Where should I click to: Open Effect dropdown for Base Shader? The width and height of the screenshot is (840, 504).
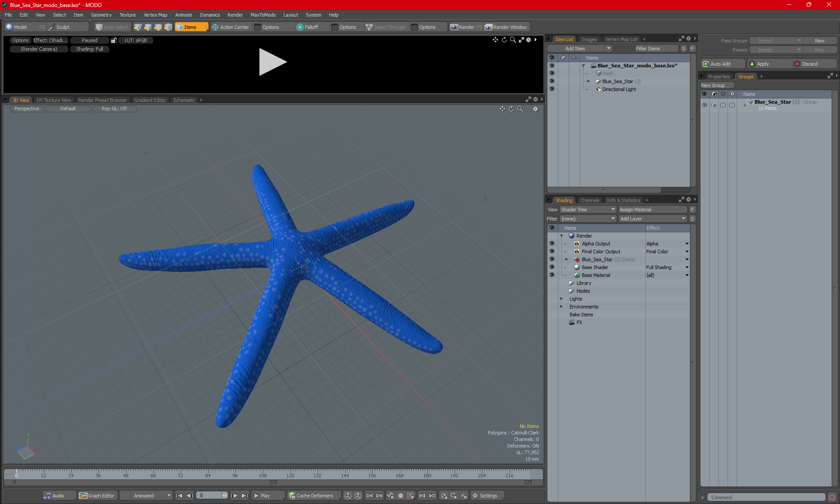click(x=686, y=267)
